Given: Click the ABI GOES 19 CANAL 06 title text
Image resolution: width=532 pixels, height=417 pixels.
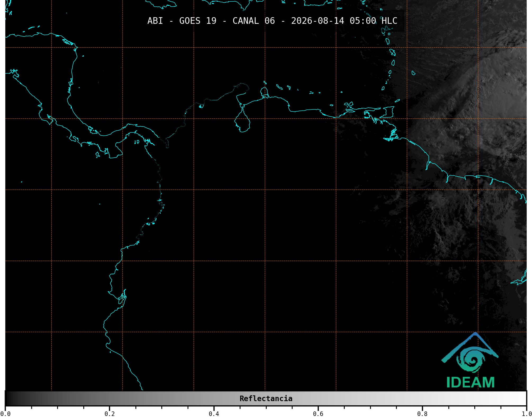Looking at the screenshot, I should 272,21.
